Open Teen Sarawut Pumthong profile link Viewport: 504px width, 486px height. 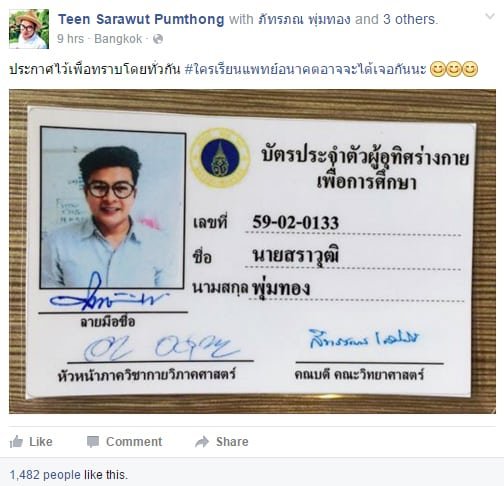[141, 19]
